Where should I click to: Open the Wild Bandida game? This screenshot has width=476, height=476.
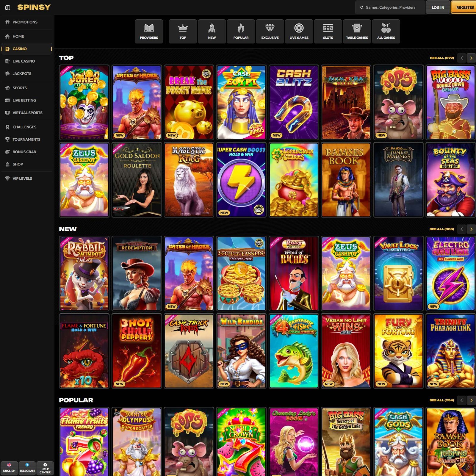241,351
